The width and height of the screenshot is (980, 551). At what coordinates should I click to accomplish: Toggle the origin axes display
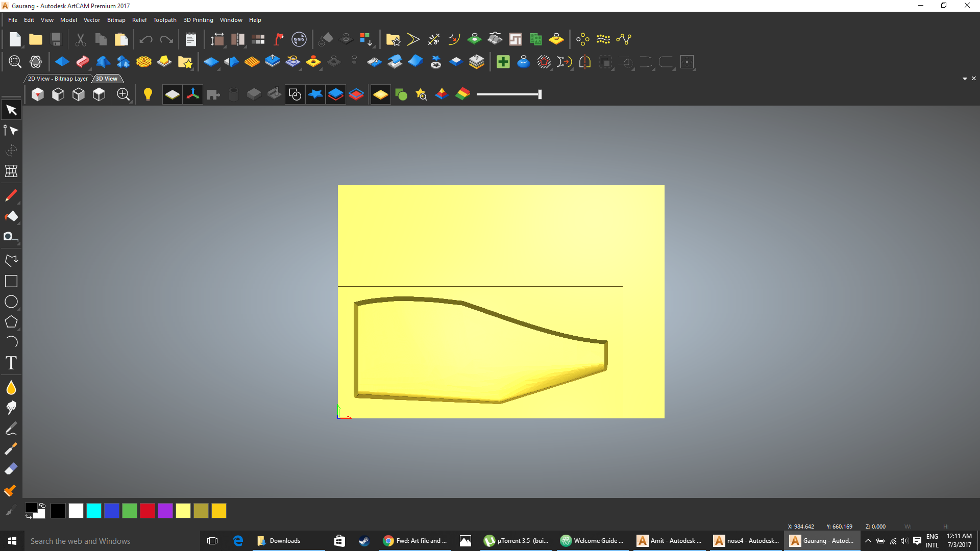pos(193,94)
